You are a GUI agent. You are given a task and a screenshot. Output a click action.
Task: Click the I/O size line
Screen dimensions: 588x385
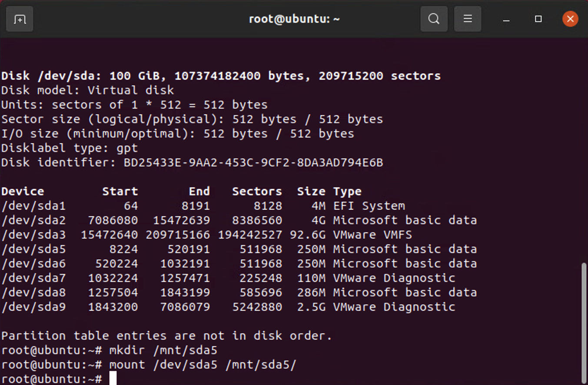(177, 134)
